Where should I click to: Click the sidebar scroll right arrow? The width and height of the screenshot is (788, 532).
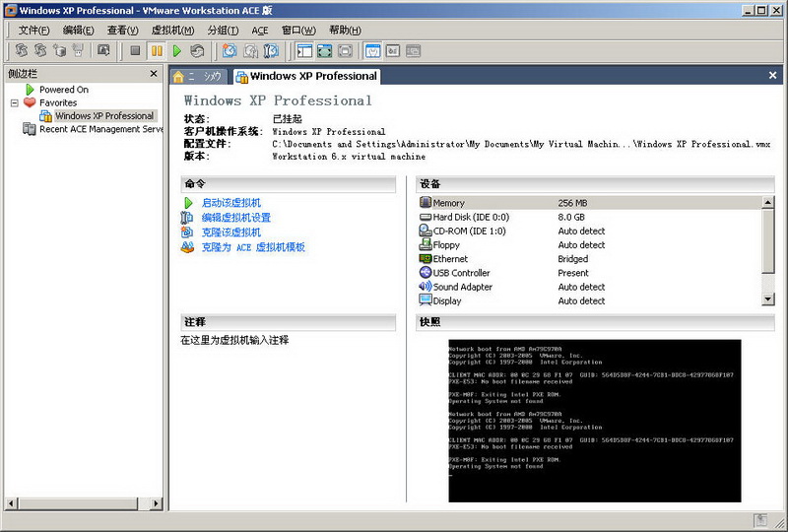point(157,502)
